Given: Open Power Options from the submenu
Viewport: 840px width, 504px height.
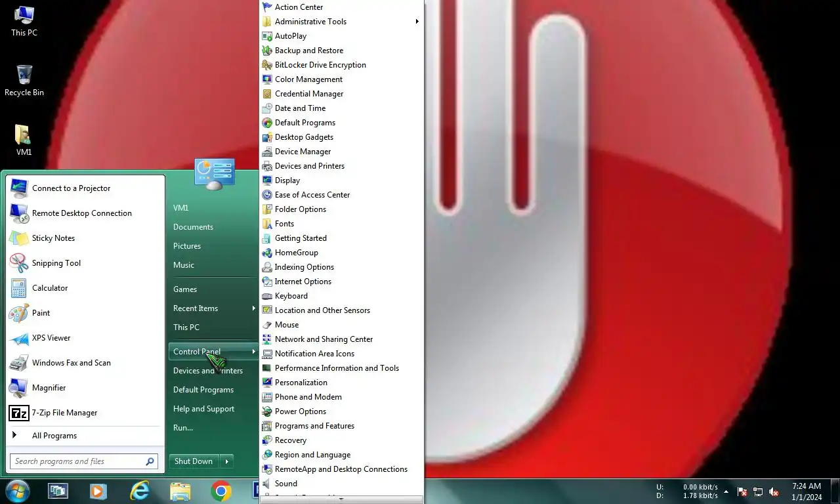Looking at the screenshot, I should click(341, 411).
